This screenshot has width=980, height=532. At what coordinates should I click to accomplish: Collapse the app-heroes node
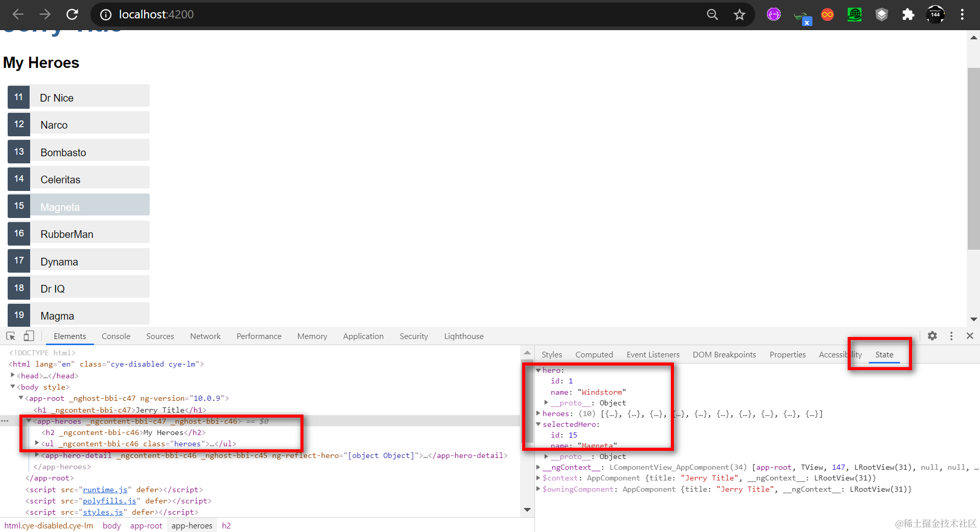(29, 421)
